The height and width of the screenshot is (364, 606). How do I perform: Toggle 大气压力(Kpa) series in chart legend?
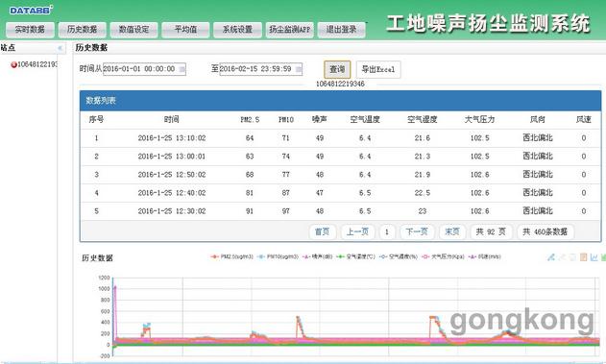443,256
